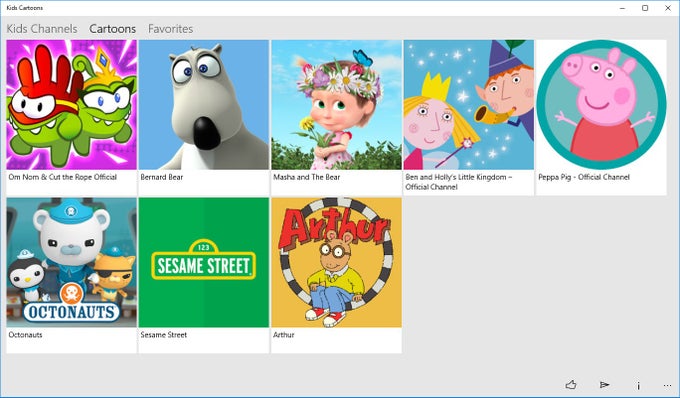Click the share arrow icon
The image size is (680, 398).
point(604,385)
